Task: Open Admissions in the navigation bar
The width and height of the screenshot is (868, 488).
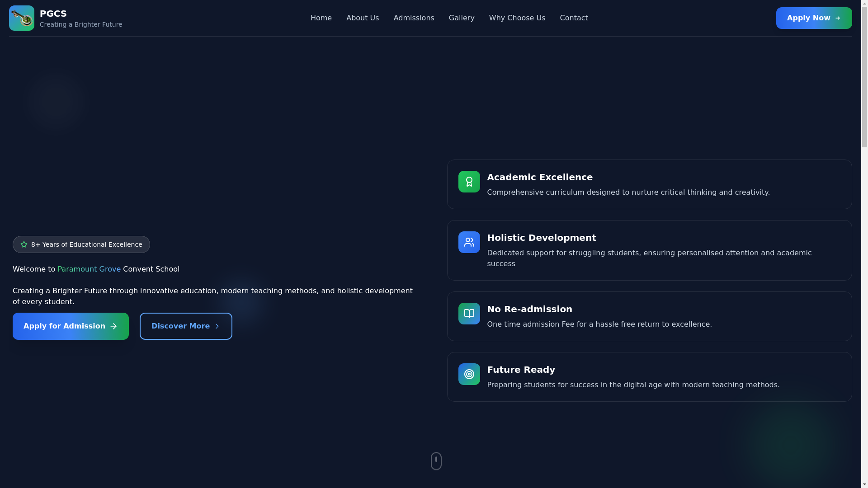Action: coord(414,18)
